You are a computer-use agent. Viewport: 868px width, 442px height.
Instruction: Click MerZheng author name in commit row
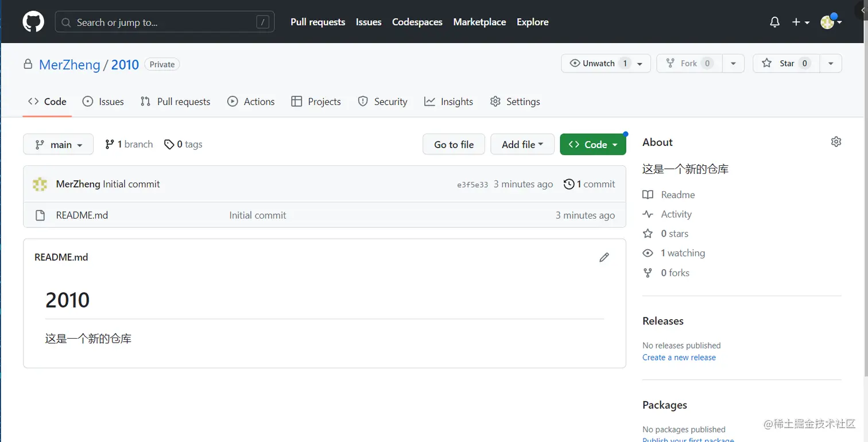(x=78, y=184)
